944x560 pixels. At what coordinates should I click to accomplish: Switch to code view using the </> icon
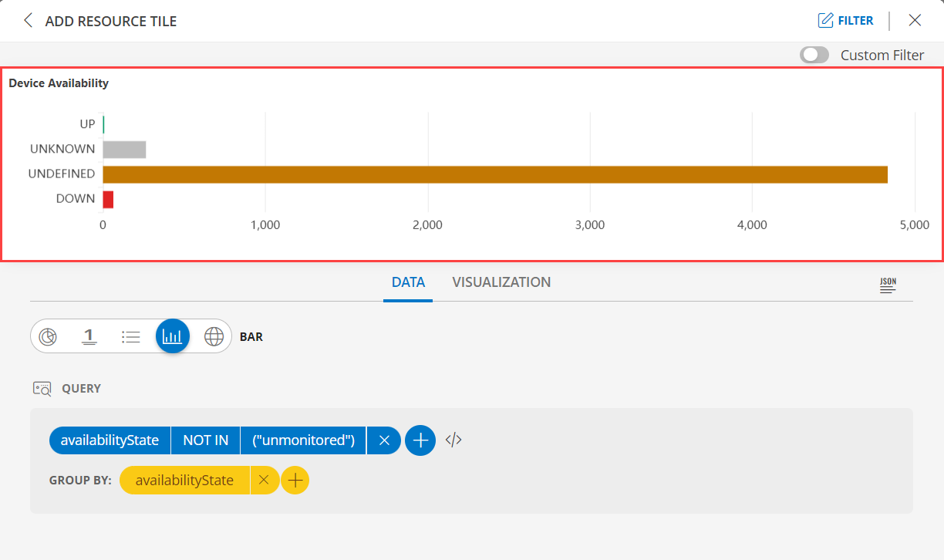[453, 440]
